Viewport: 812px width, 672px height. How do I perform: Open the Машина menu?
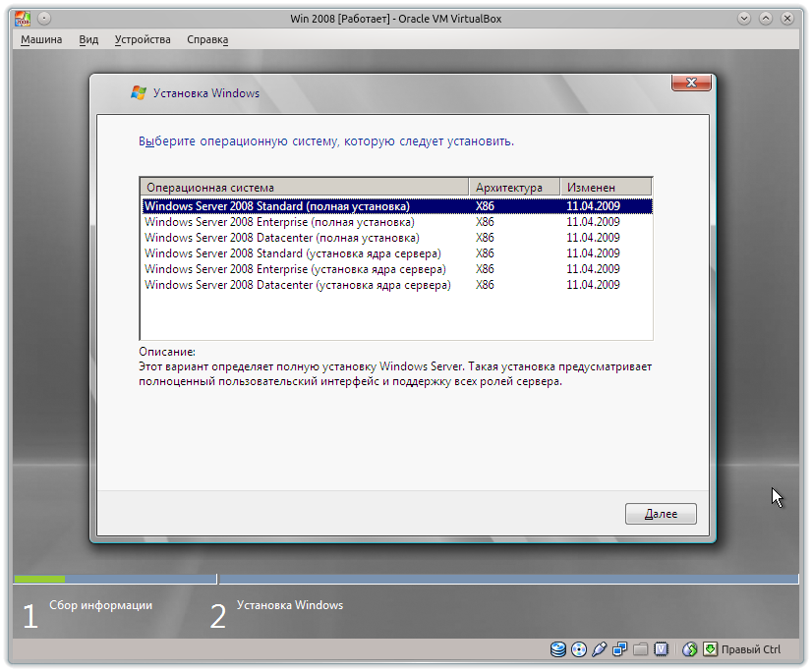(40, 39)
